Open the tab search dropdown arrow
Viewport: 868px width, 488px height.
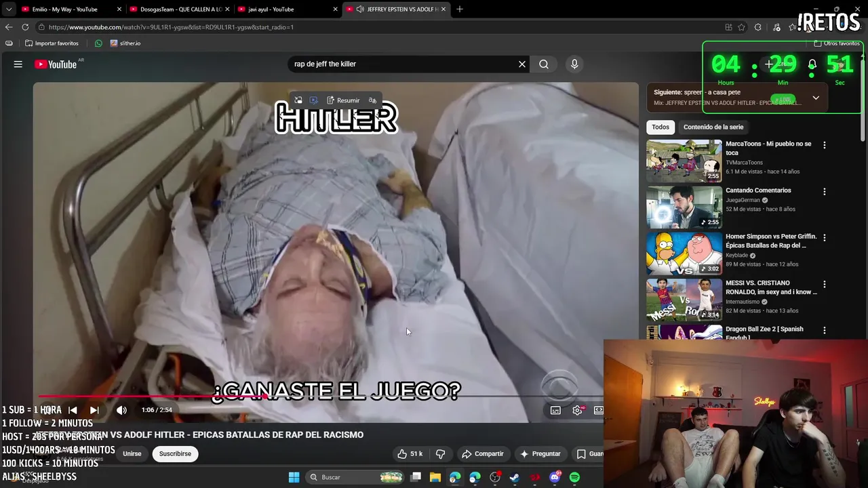(x=9, y=9)
